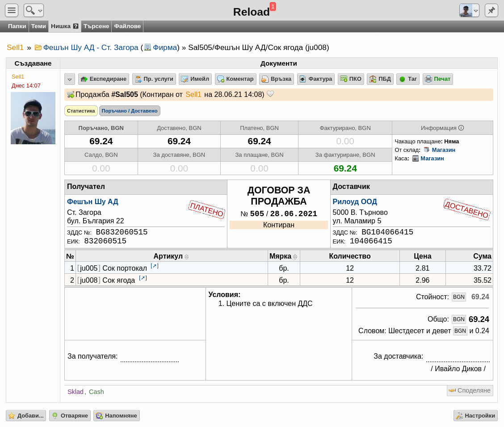The image size is (504, 427).
Task: Select the Статистика tab
Action: pyautogui.click(x=81, y=111)
